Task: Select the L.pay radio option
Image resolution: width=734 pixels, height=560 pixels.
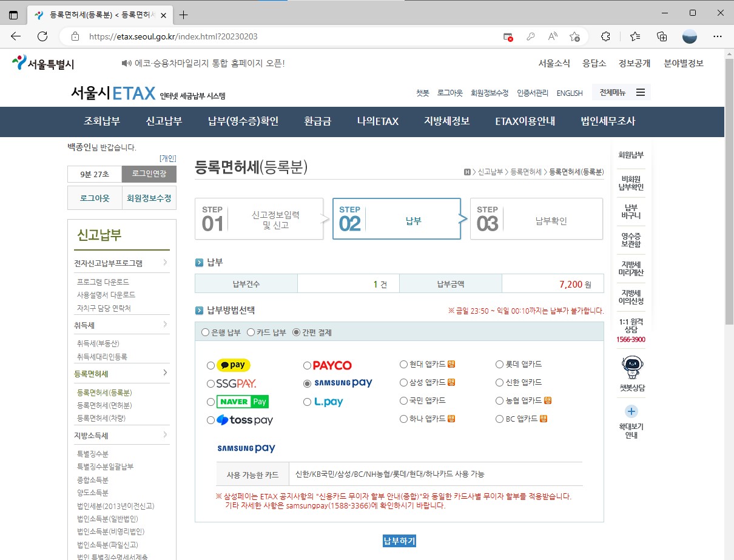Action: [x=307, y=402]
